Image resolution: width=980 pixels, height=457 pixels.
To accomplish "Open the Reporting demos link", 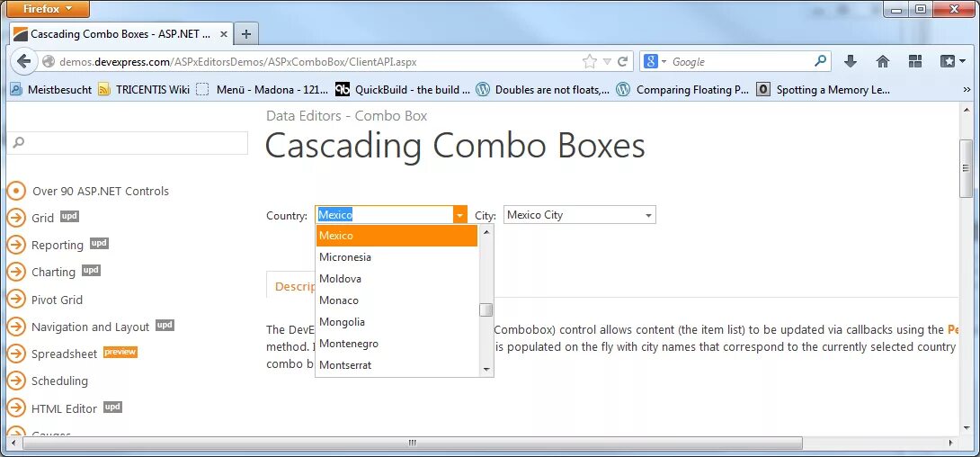I will point(58,245).
